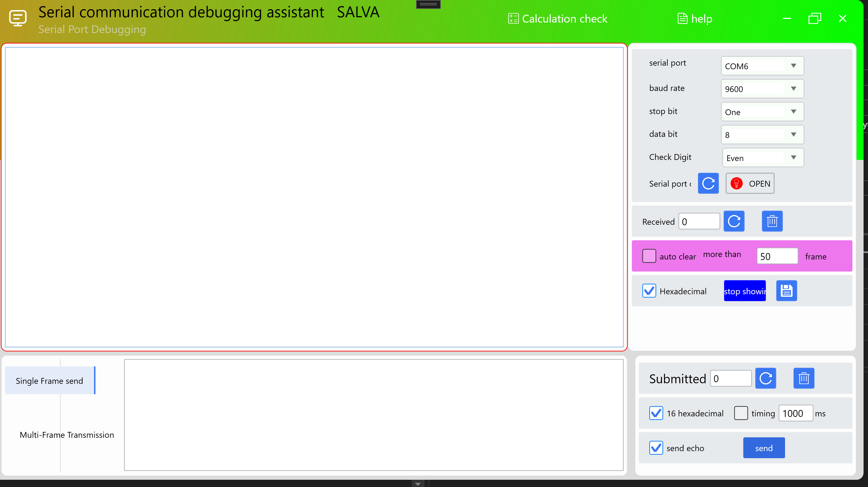This screenshot has height=487, width=868.
Task: Refresh the serial port list
Action: point(708,184)
